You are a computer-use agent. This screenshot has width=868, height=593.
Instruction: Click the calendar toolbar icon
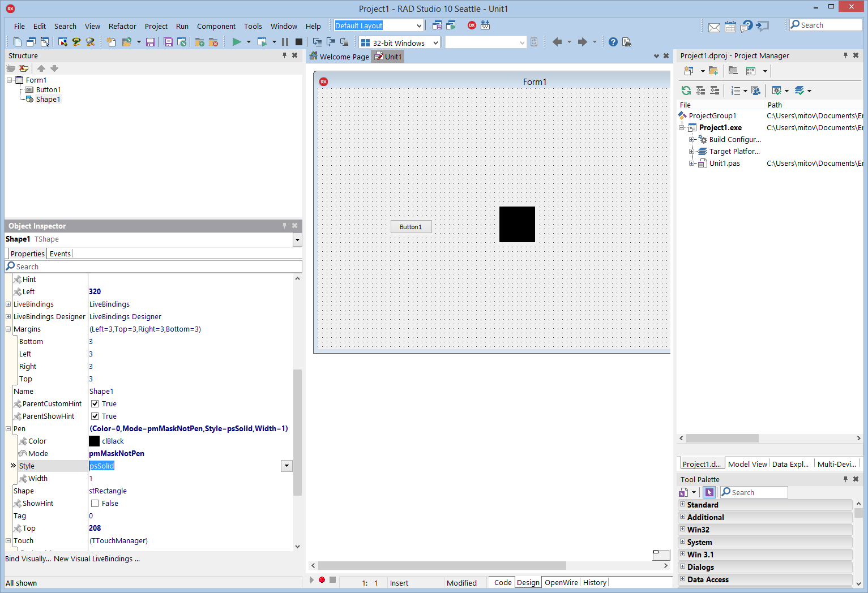pyautogui.click(x=730, y=27)
